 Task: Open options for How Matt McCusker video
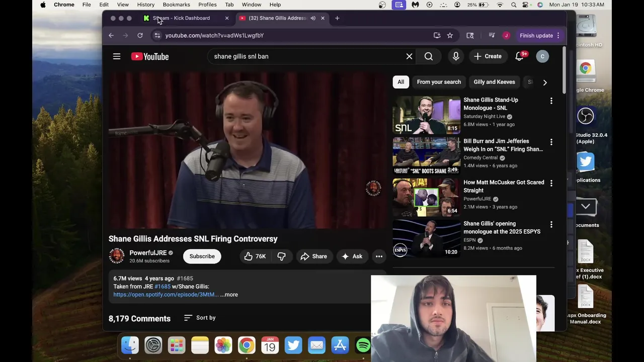click(551, 184)
